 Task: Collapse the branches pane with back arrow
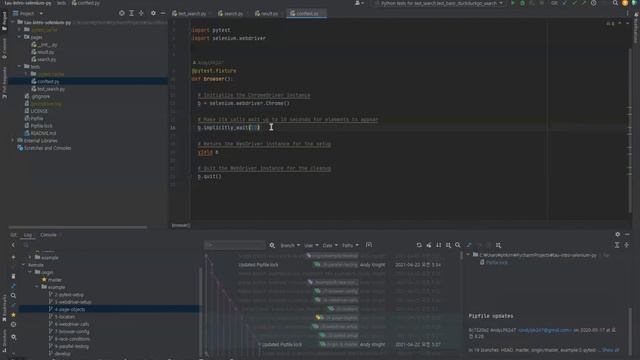[13, 245]
